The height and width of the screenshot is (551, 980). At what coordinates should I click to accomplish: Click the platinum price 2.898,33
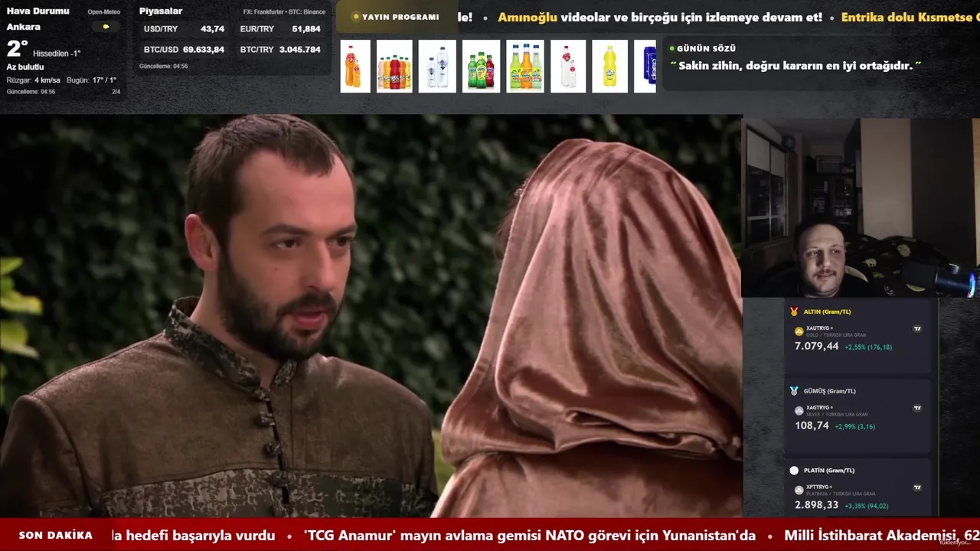tap(817, 505)
